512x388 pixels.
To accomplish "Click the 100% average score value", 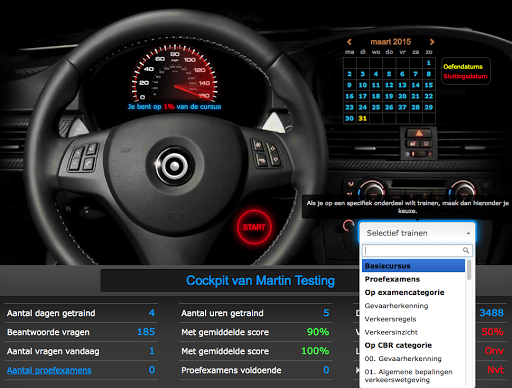I will pos(315,351).
